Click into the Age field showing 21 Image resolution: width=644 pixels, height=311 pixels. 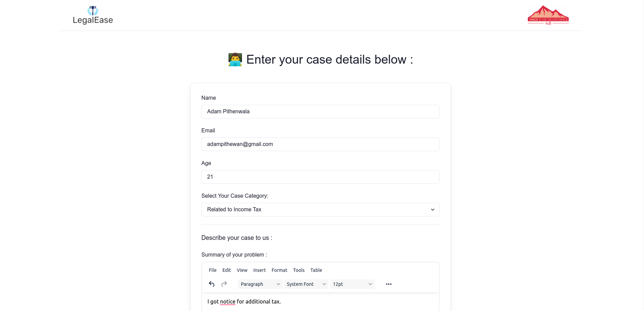[320, 177]
